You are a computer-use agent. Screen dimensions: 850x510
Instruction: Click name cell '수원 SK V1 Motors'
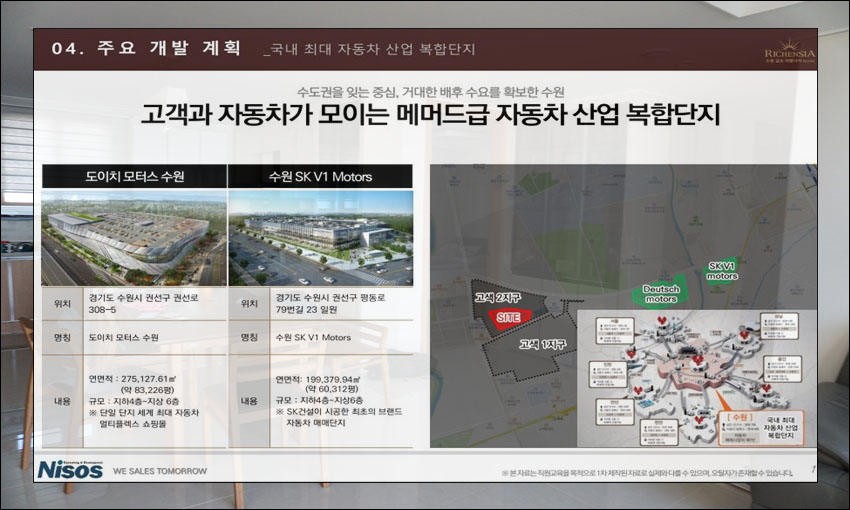tap(313, 337)
